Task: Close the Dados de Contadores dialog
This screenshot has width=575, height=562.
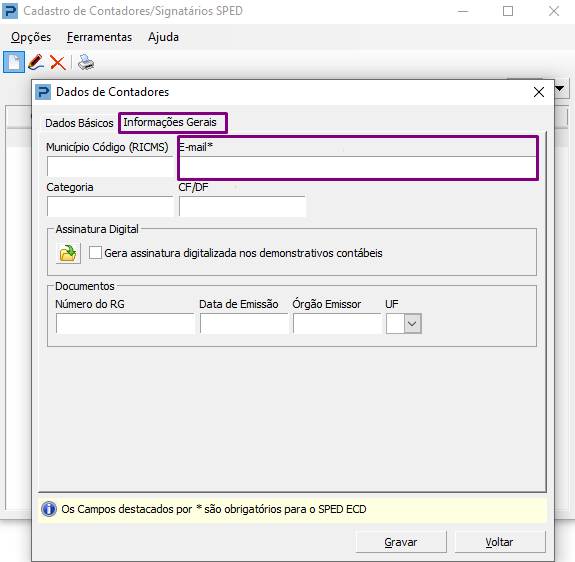Action: tap(539, 92)
